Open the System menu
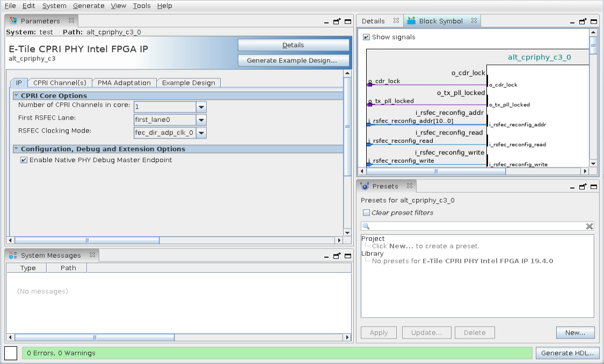This screenshot has height=364, width=604. pyautogui.click(x=54, y=6)
